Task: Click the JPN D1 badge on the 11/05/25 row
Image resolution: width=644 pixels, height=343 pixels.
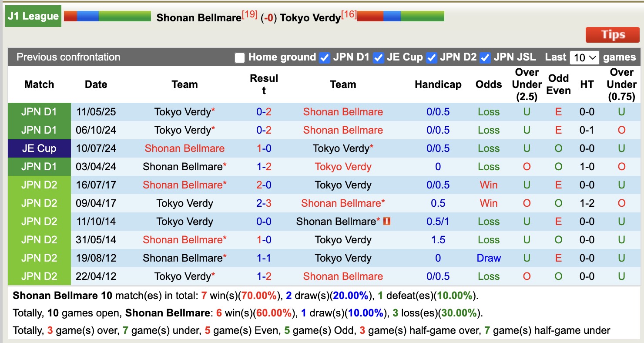Action: click(x=39, y=111)
